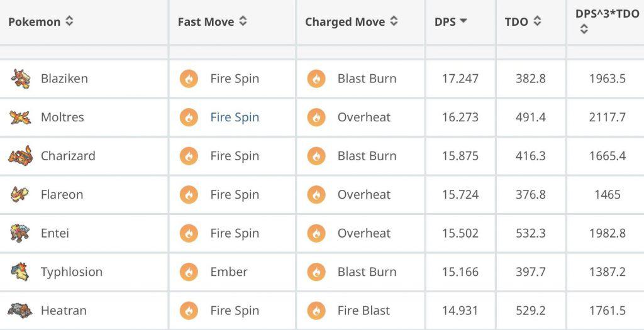Sort by TDO column arrows
The width and height of the screenshot is (644, 330).
coord(537,21)
